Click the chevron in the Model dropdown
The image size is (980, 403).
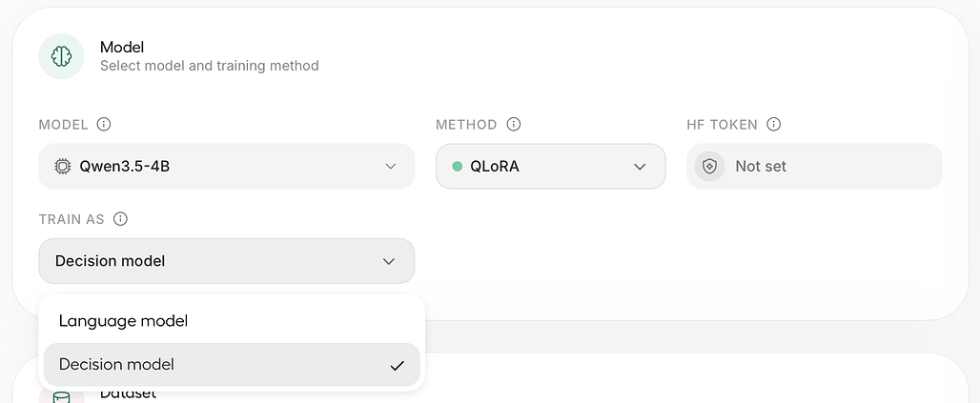coord(391,166)
